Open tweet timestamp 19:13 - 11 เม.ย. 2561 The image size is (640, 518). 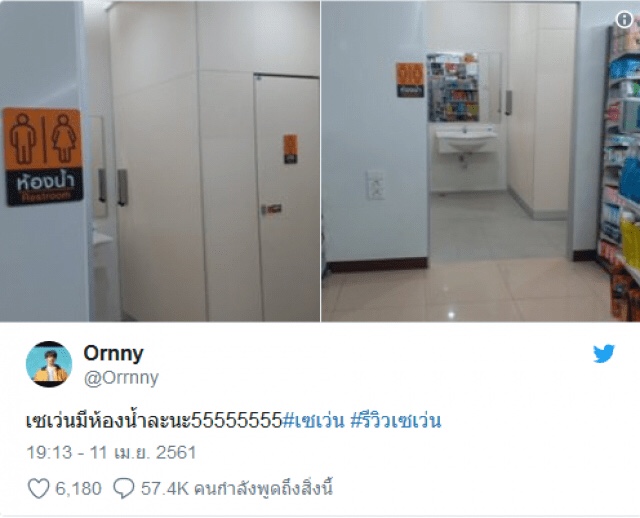[111, 453]
